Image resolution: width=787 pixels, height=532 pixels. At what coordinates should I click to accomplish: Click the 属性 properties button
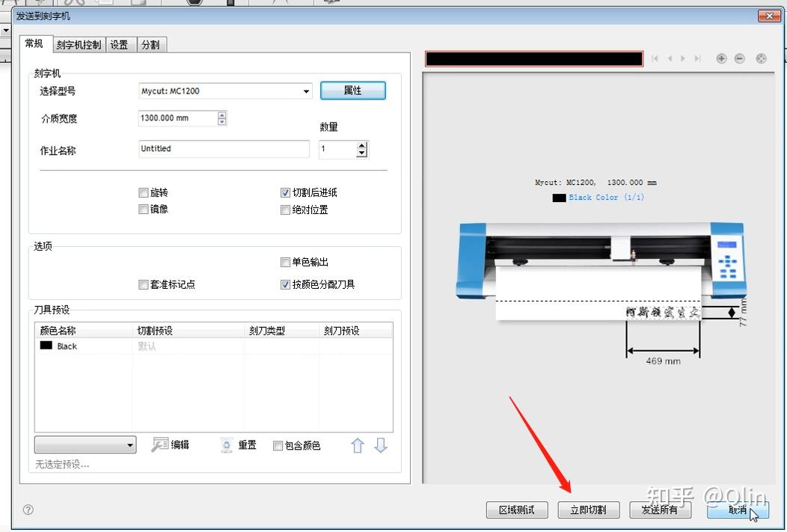coord(352,91)
